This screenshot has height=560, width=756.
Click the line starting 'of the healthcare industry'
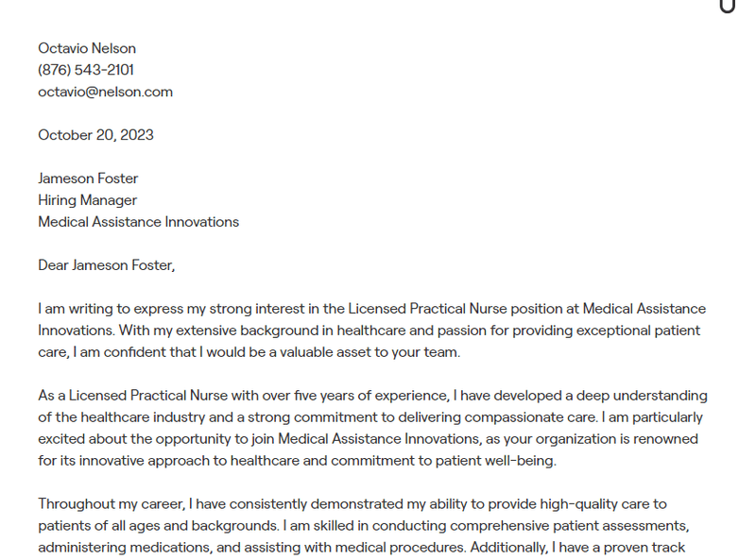369,417
